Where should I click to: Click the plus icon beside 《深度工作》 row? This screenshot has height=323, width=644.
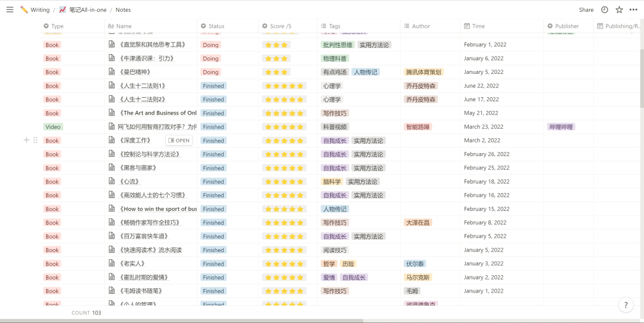[x=26, y=141]
